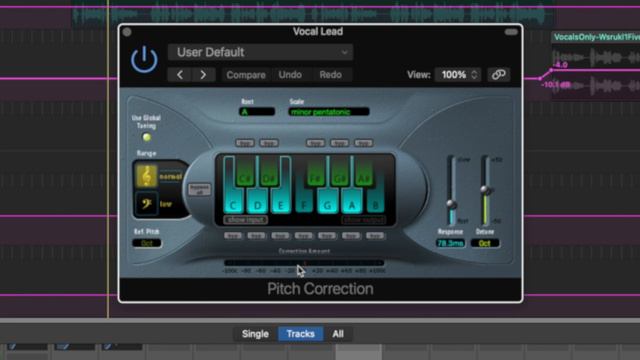This screenshot has height=360, width=640.
Task: Toggle the plugin power bypass button
Action: [x=144, y=60]
